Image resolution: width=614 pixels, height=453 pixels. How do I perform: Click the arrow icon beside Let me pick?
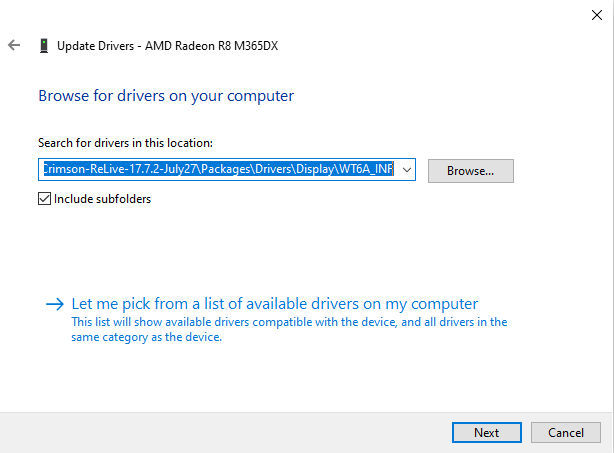click(x=55, y=304)
